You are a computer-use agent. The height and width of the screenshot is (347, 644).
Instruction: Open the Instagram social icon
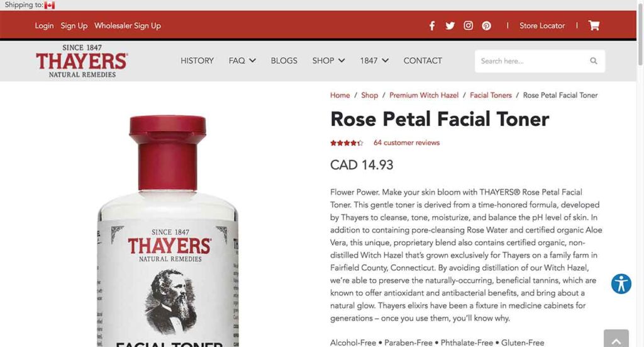(468, 25)
